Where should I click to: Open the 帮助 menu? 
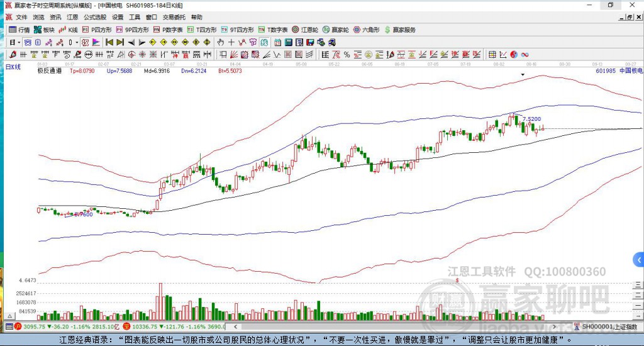(x=197, y=17)
